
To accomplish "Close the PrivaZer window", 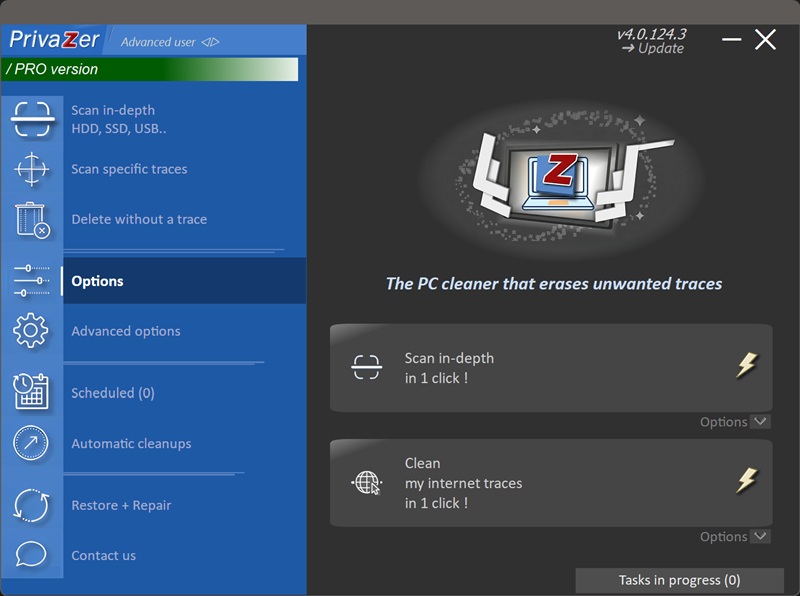I will pos(765,39).
